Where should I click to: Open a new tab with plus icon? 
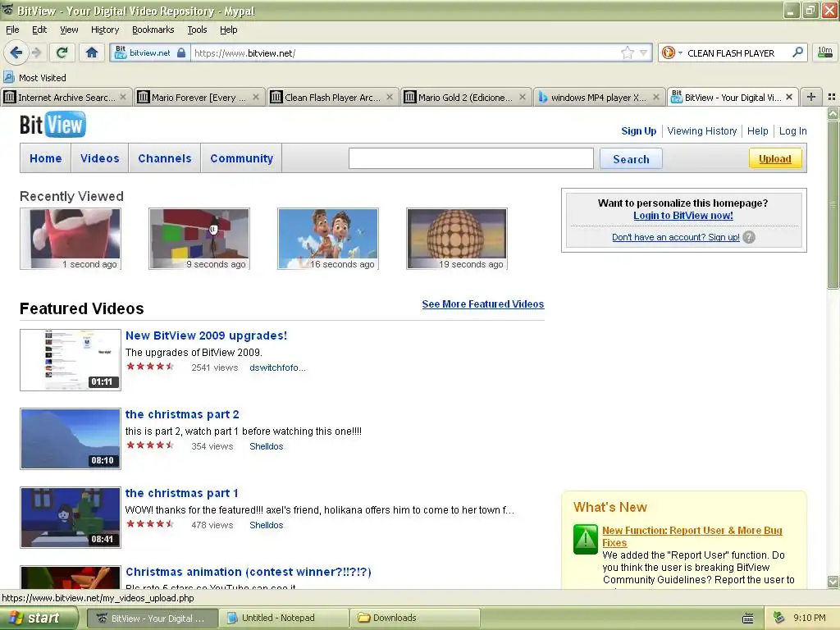[811, 97]
